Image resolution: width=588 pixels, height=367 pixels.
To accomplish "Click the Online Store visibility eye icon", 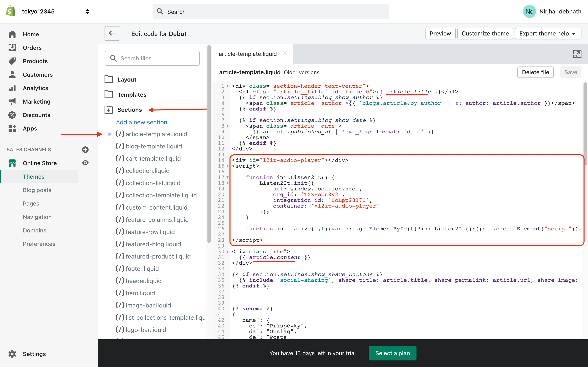I will tap(85, 163).
